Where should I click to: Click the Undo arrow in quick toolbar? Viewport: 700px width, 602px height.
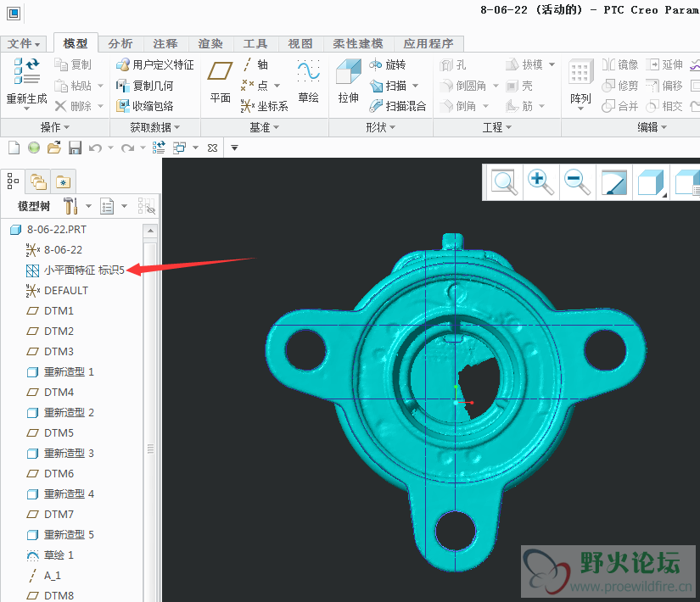(x=95, y=148)
